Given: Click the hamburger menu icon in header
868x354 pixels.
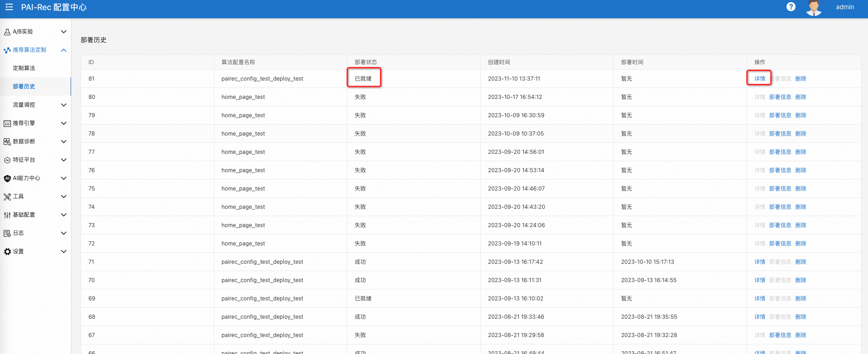Looking at the screenshot, I should click(9, 7).
